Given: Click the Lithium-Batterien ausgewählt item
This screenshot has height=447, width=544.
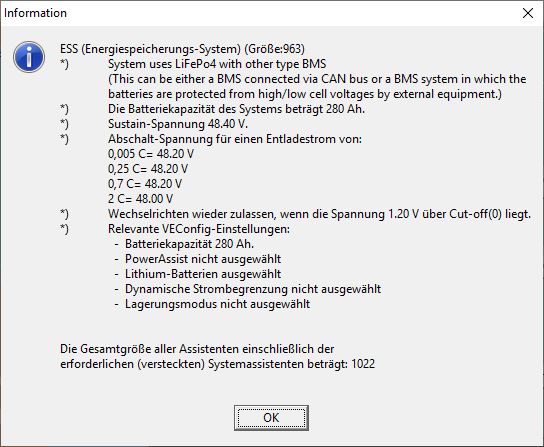Looking at the screenshot, I should click(203, 274).
